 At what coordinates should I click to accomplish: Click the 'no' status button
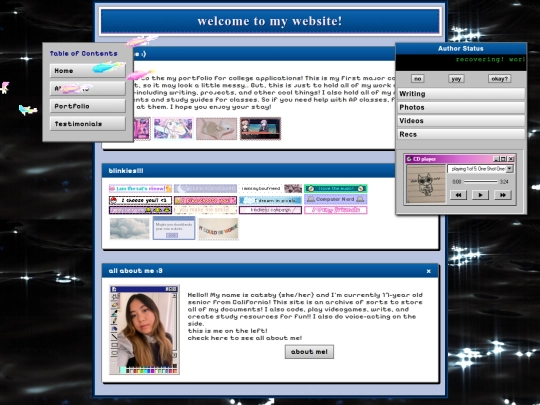[417, 79]
